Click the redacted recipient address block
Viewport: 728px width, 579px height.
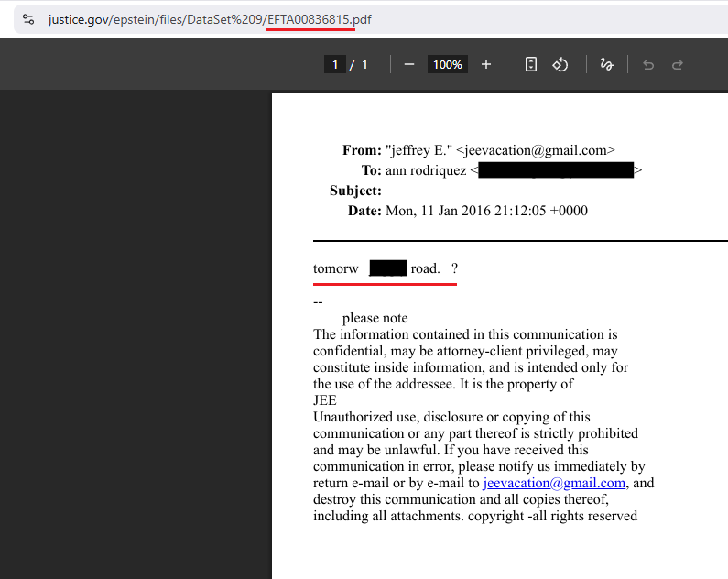(x=556, y=170)
